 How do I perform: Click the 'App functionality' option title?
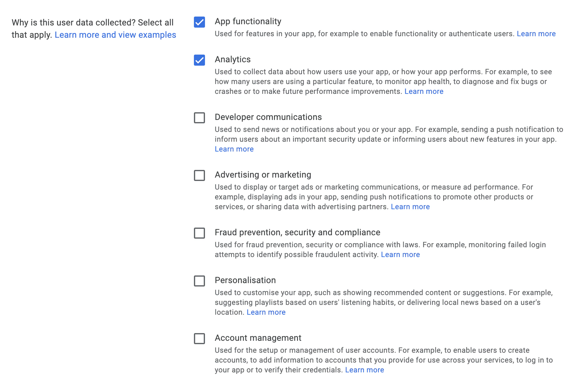pos(248,21)
